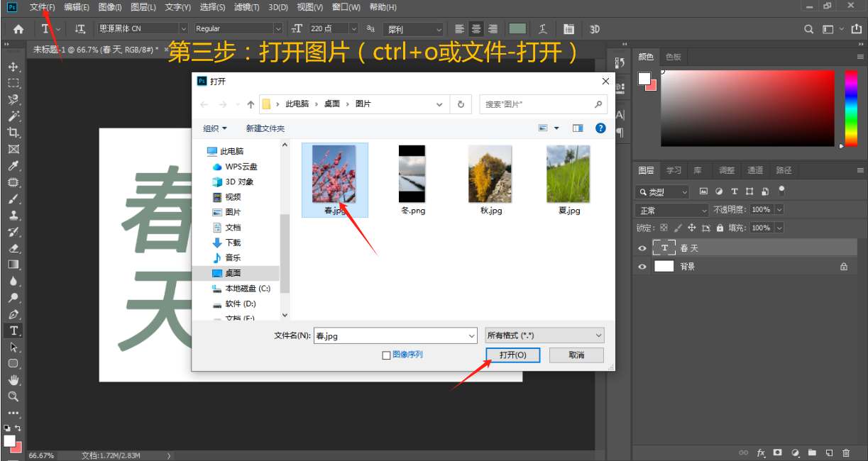
Task: Open the 组织 dropdown in Open dialog
Action: (215, 128)
